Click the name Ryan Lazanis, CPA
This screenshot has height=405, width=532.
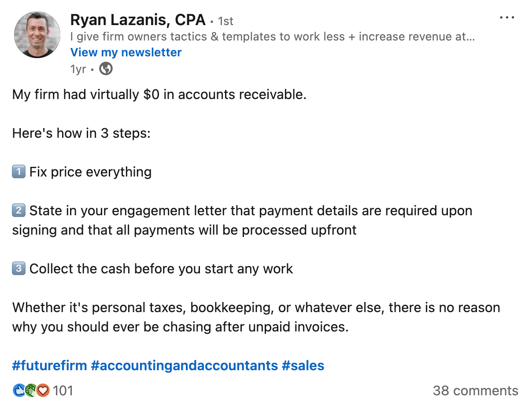click(137, 20)
